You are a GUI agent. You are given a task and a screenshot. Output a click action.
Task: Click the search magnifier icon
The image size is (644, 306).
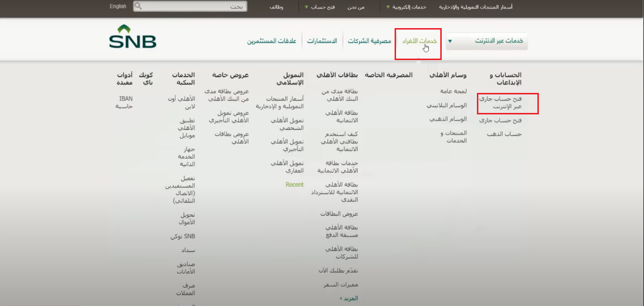click(x=138, y=7)
